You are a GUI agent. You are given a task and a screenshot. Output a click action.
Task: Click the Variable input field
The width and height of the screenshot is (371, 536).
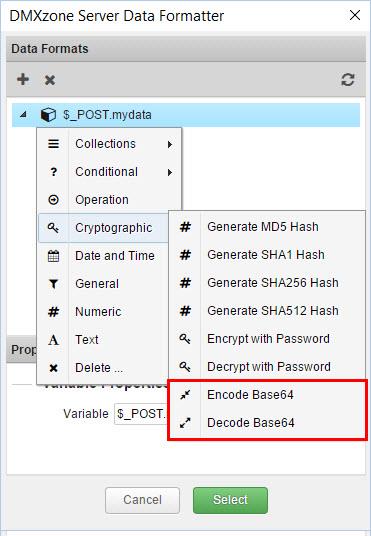tap(141, 414)
